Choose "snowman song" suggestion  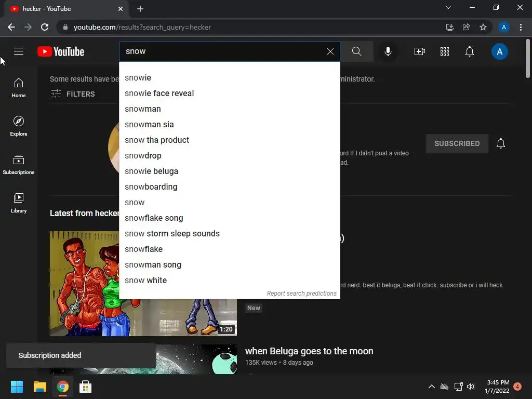(229, 265)
